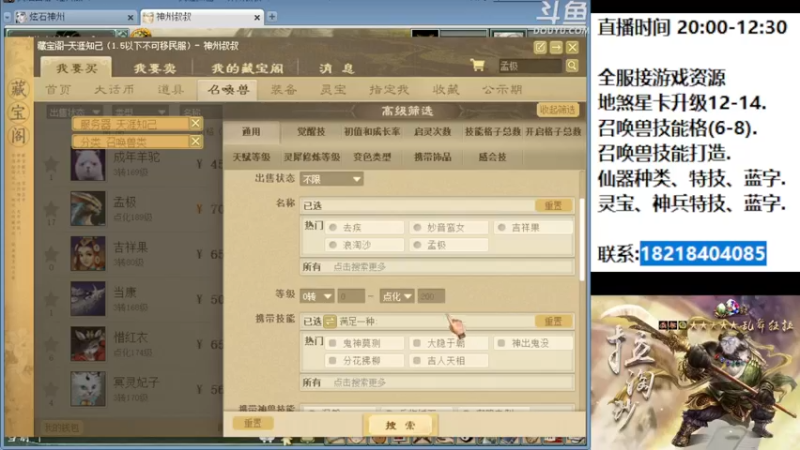Click bottom-left 重置 to reset all filters
Viewport: 800px width, 450px height.
pyautogui.click(x=253, y=423)
